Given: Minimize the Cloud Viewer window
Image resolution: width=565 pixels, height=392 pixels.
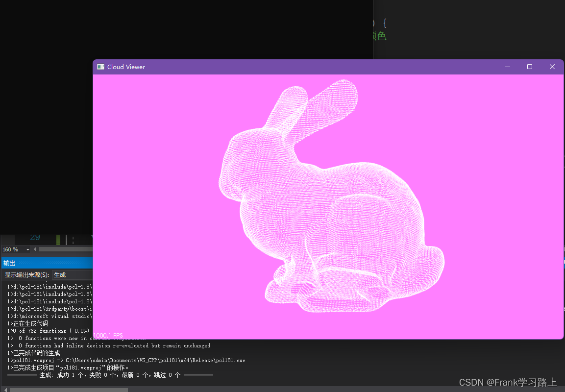Looking at the screenshot, I should coord(507,67).
